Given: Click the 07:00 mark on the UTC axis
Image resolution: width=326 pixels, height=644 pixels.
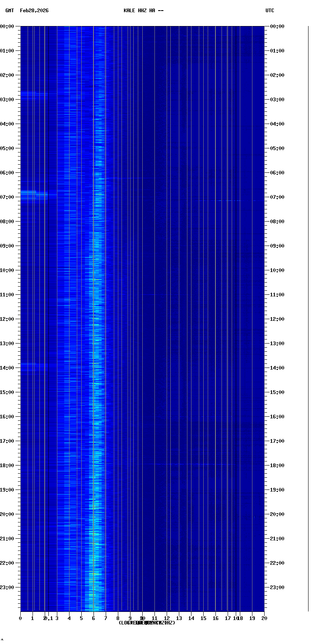Looking at the screenshot, I should (x=277, y=197).
